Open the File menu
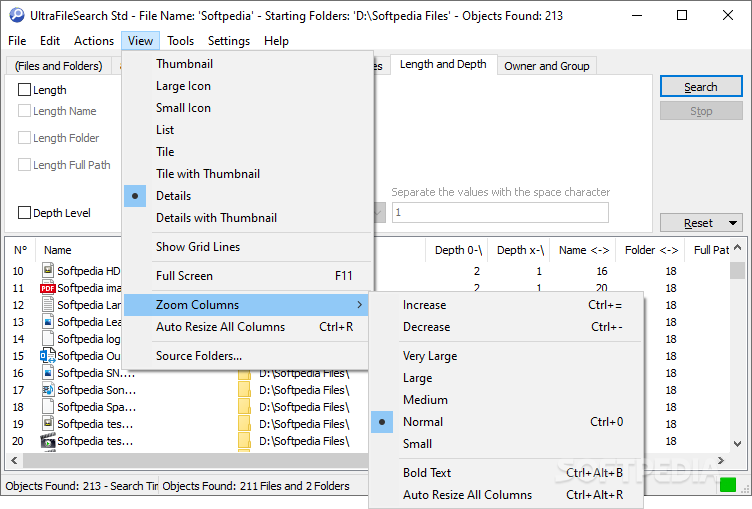This screenshot has width=752, height=509. (x=17, y=41)
